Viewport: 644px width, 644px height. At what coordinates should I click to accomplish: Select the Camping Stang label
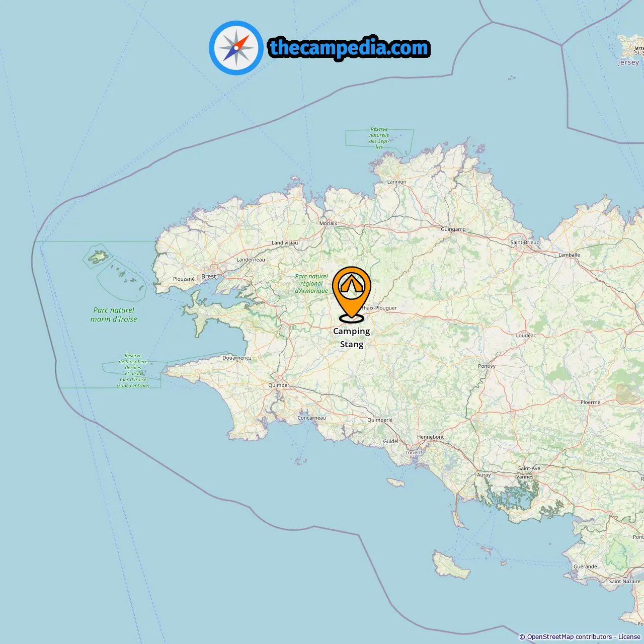pyautogui.click(x=352, y=338)
